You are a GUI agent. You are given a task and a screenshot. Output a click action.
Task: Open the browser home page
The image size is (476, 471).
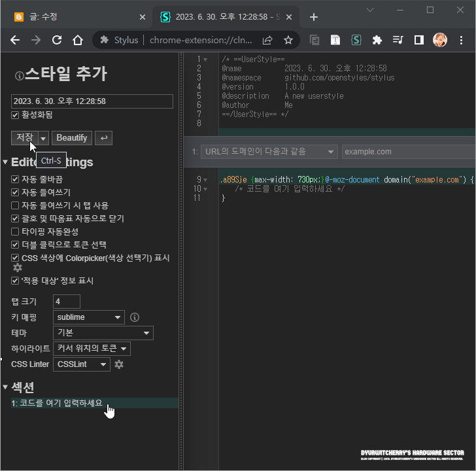(x=78, y=40)
